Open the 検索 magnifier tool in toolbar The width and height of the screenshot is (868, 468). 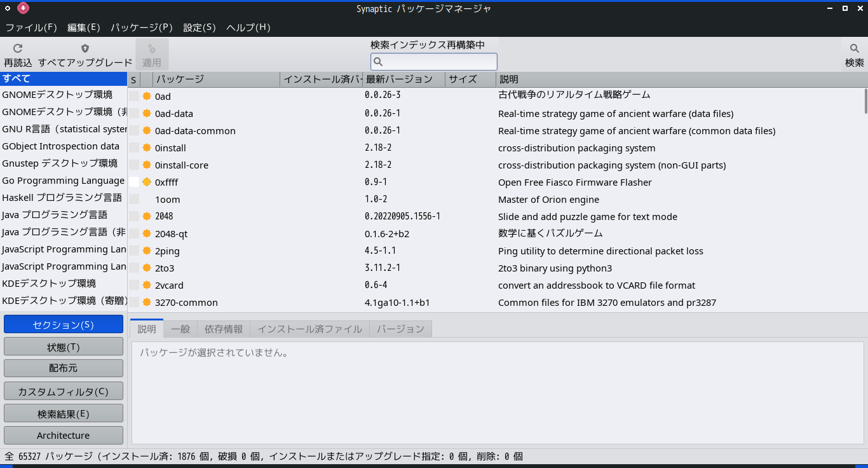tap(855, 48)
